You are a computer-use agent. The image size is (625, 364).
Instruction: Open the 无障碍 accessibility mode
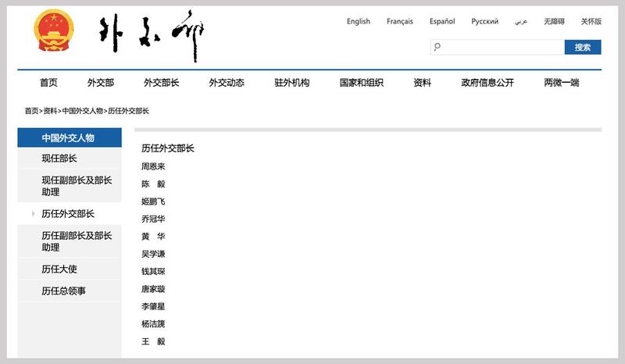(554, 22)
